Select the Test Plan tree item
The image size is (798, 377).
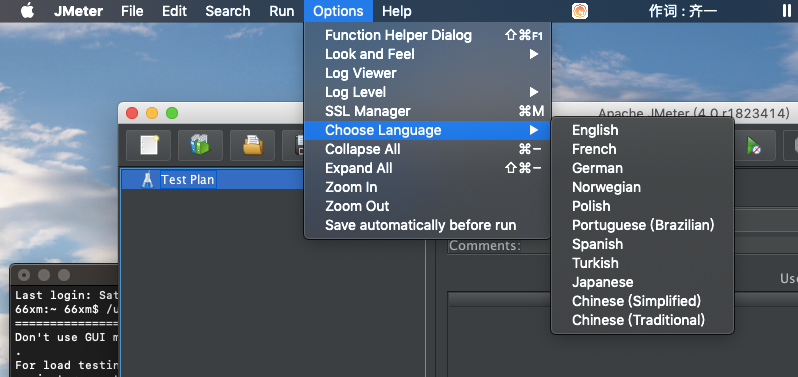(x=188, y=180)
